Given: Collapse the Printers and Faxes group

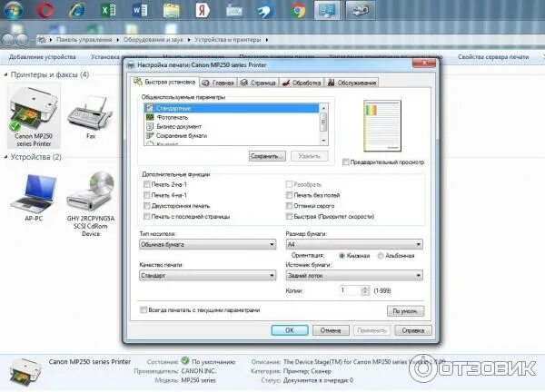Looking at the screenshot, I should click(6, 74).
